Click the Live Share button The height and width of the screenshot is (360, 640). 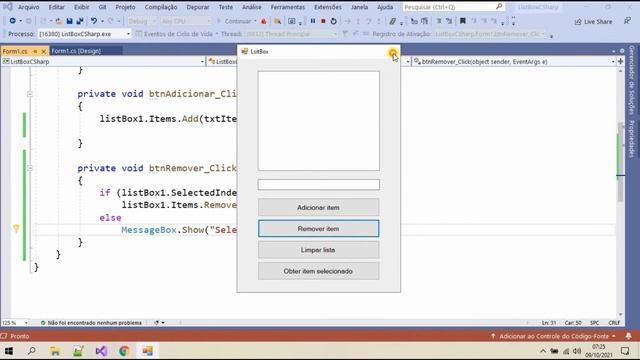[x=593, y=22]
